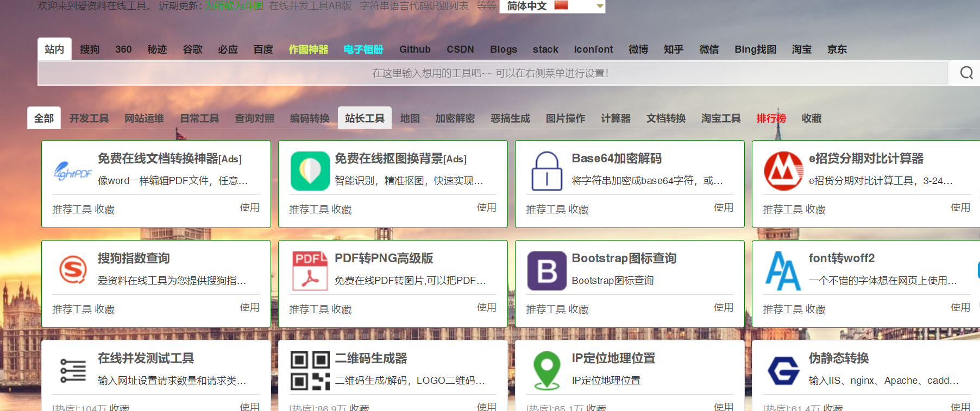Image resolution: width=980 pixels, height=411 pixels.
Task: Focus the tool search input field
Action: pyautogui.click(x=493, y=73)
